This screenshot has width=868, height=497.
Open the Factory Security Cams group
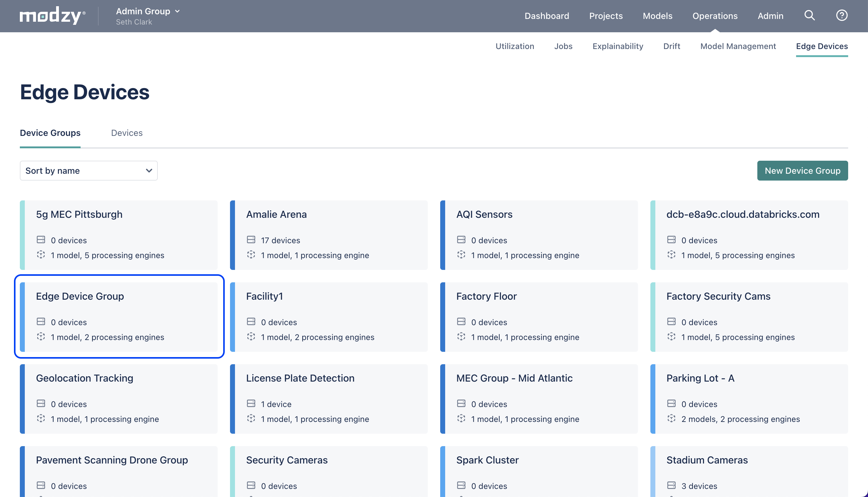pos(749,316)
